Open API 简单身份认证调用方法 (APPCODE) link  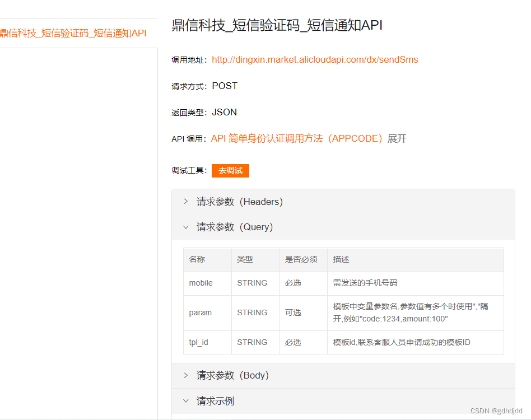coord(297,138)
